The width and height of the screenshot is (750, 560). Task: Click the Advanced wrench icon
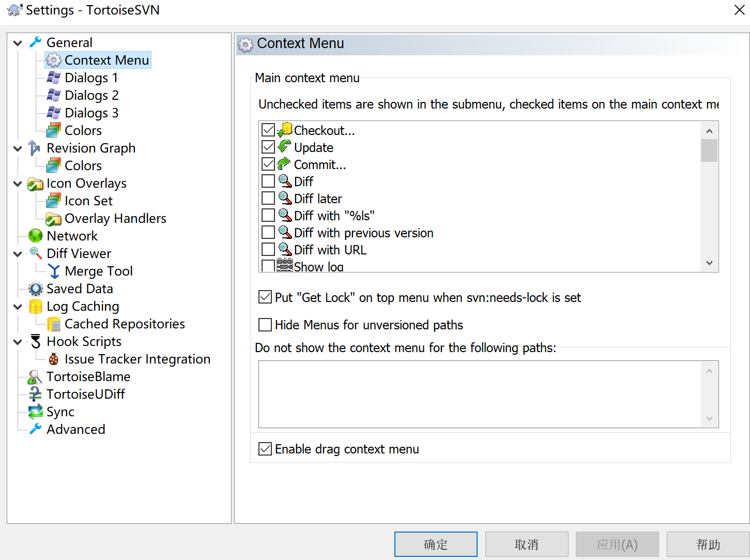pyautogui.click(x=36, y=429)
